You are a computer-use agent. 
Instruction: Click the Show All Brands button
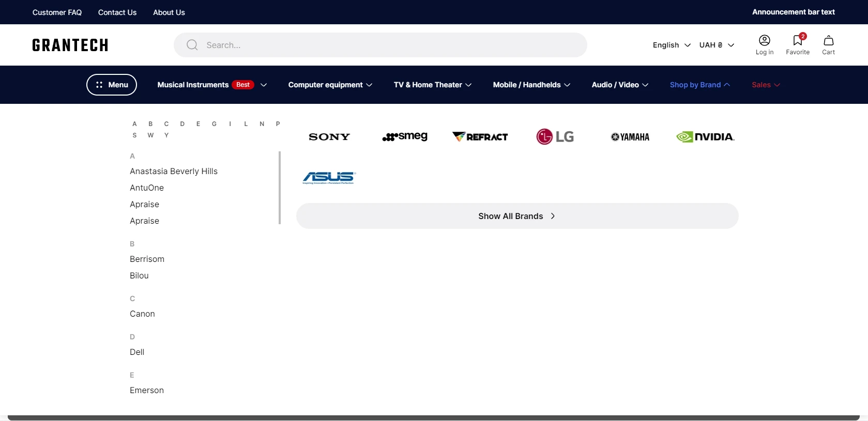coord(517,216)
